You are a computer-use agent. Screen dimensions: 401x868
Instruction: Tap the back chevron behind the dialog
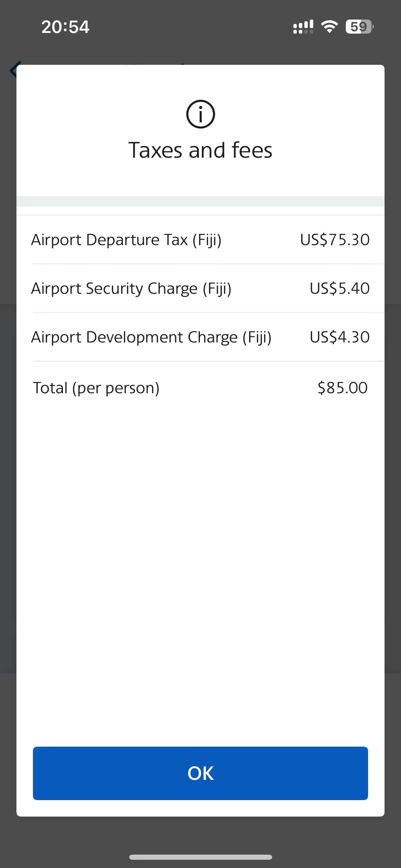pos(13,70)
